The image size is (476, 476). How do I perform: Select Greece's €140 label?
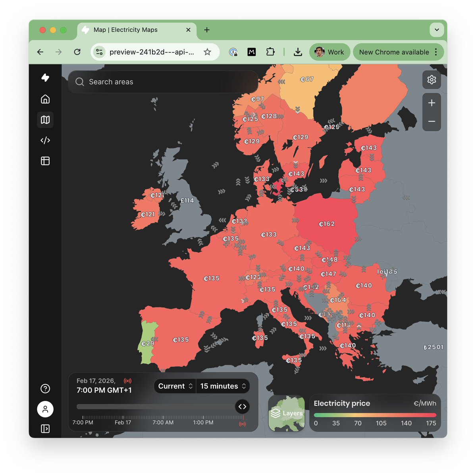(347, 346)
